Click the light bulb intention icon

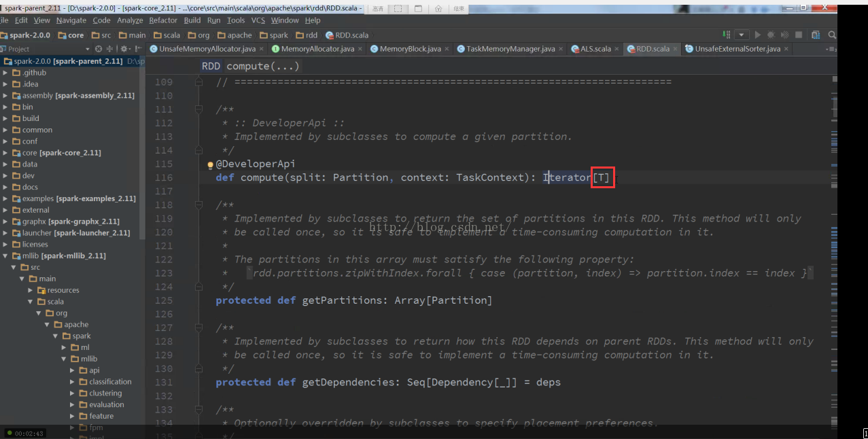coord(211,164)
